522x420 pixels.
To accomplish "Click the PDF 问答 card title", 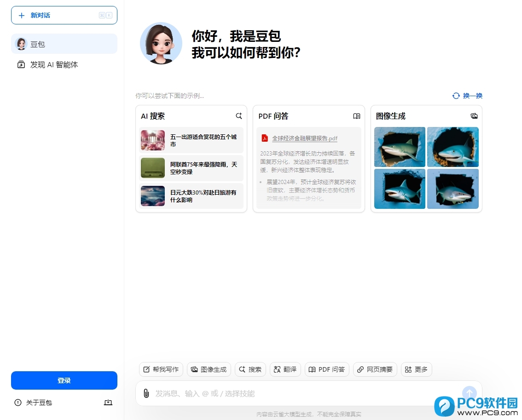I will click(273, 116).
